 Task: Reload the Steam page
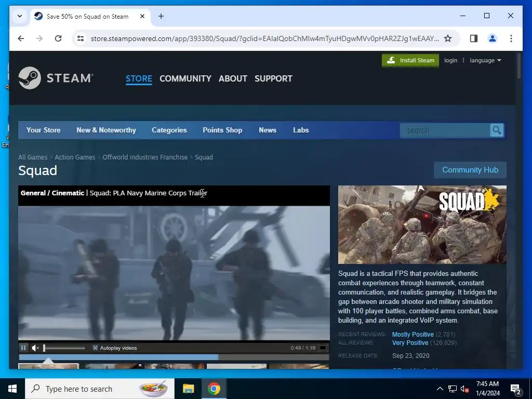(58, 38)
